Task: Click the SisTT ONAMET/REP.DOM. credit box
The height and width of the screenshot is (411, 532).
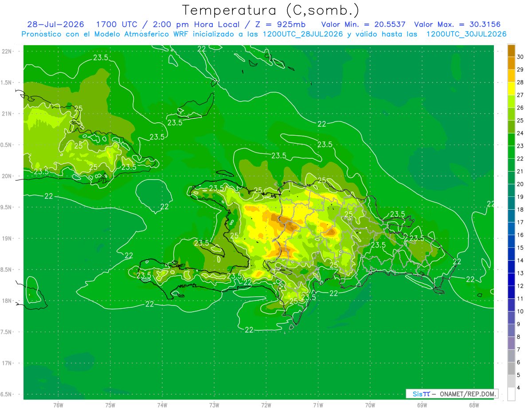Action: (x=452, y=394)
